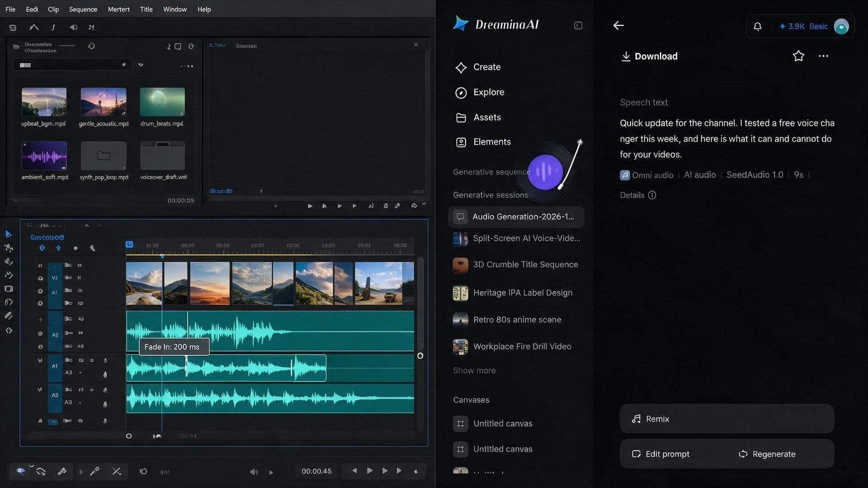Click the back arrow in DreaminaAI

pos(618,25)
